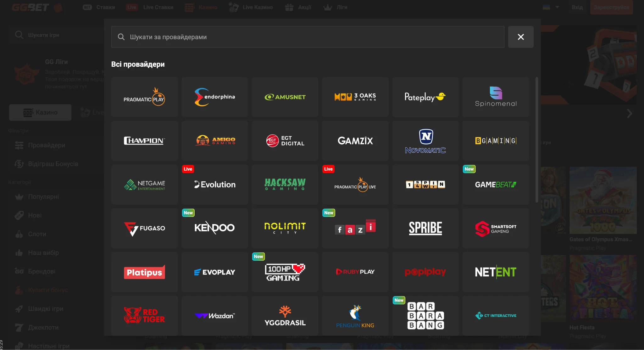Screen dimensions: 644x350
Task: Open Hacksaw Gaming provider
Action: click(285, 184)
